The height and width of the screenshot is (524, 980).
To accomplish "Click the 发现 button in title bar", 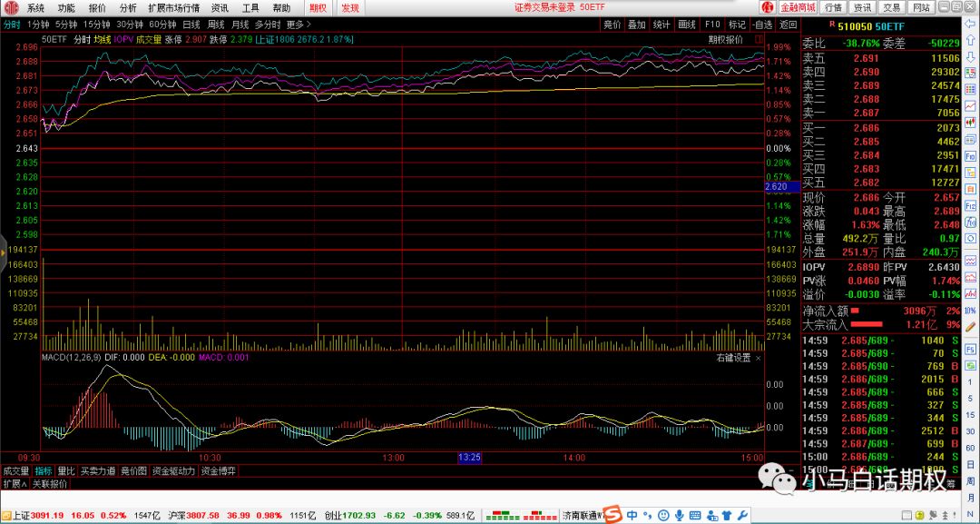I will 350,8.
